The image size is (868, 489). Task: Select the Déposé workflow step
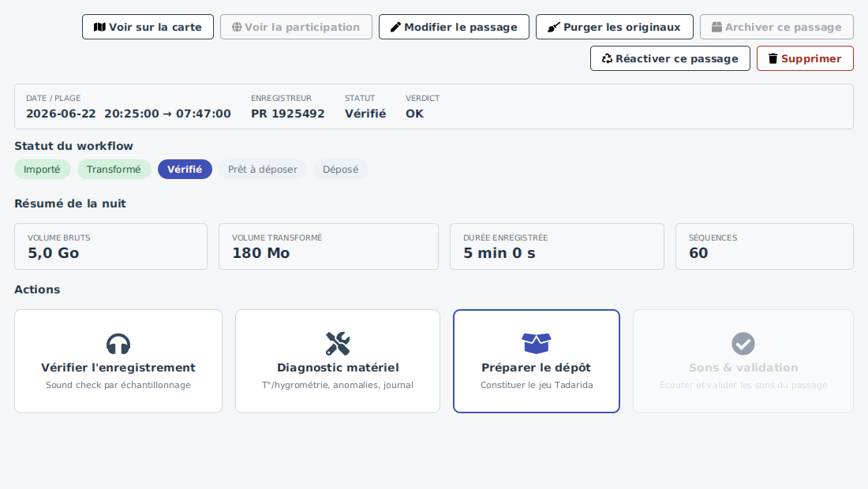coord(340,170)
